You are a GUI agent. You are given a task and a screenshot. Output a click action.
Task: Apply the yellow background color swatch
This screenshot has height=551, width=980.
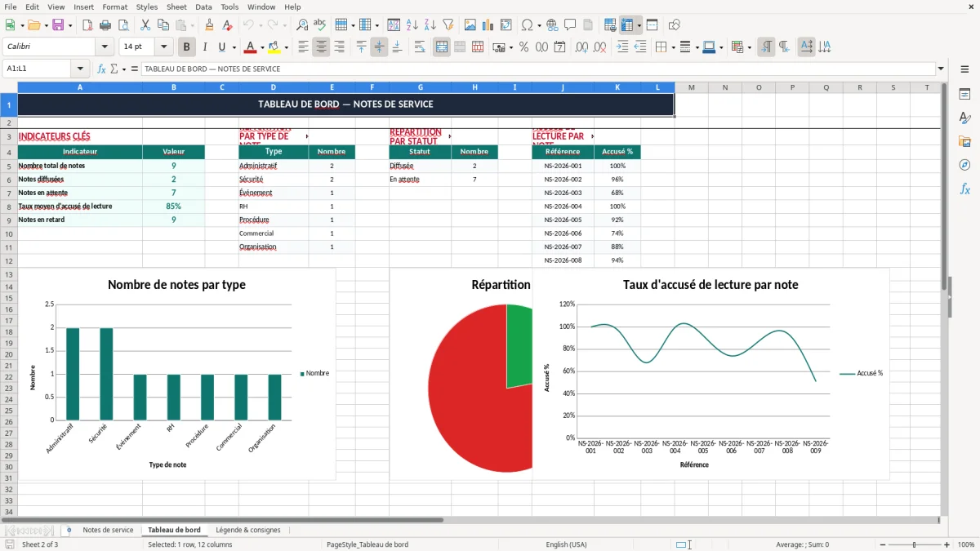(274, 47)
